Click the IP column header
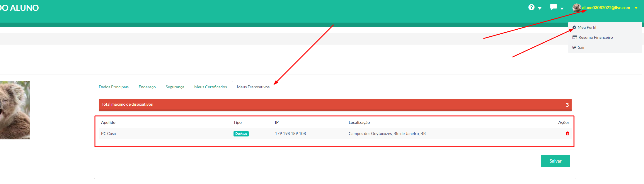 [277, 122]
